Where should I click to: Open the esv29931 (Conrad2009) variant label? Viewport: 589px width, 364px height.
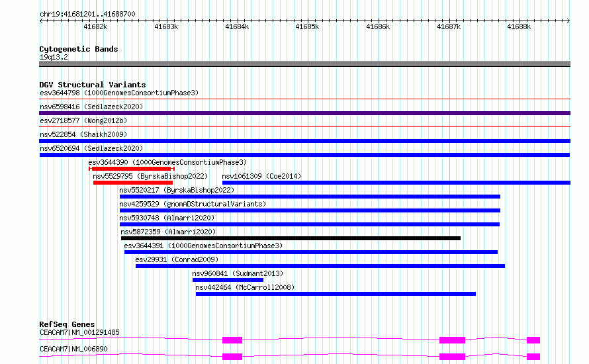(177, 259)
